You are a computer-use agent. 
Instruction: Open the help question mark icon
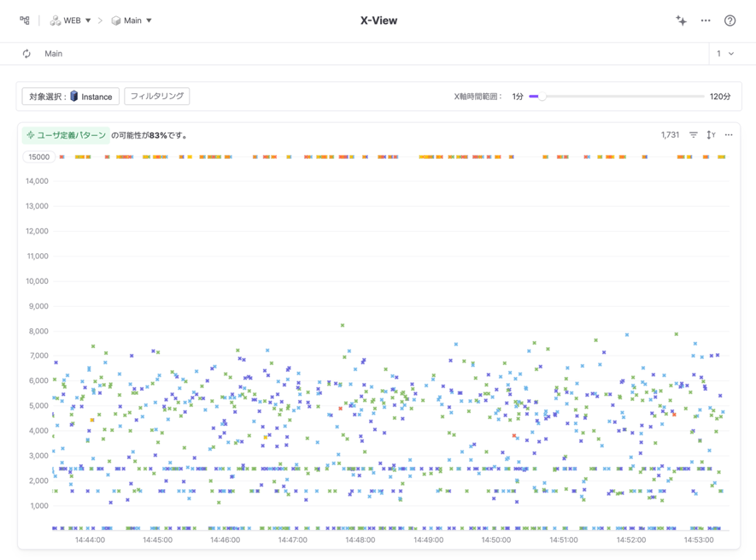click(730, 21)
